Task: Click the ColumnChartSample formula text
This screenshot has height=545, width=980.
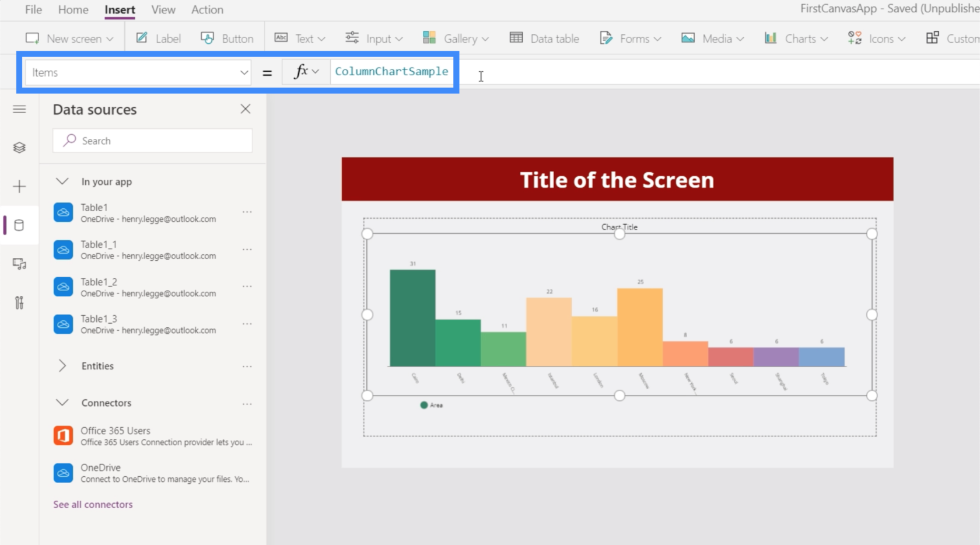Action: 391,71
